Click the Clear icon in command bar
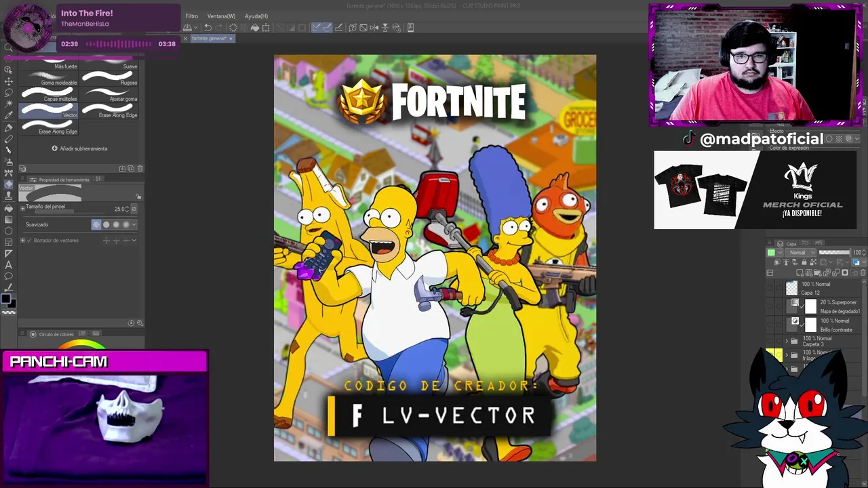868x488 pixels. [x=233, y=28]
